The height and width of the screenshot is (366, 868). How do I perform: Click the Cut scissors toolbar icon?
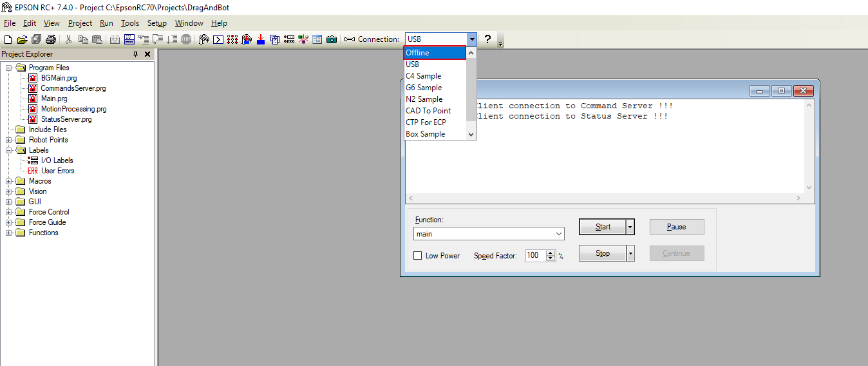[x=68, y=39]
